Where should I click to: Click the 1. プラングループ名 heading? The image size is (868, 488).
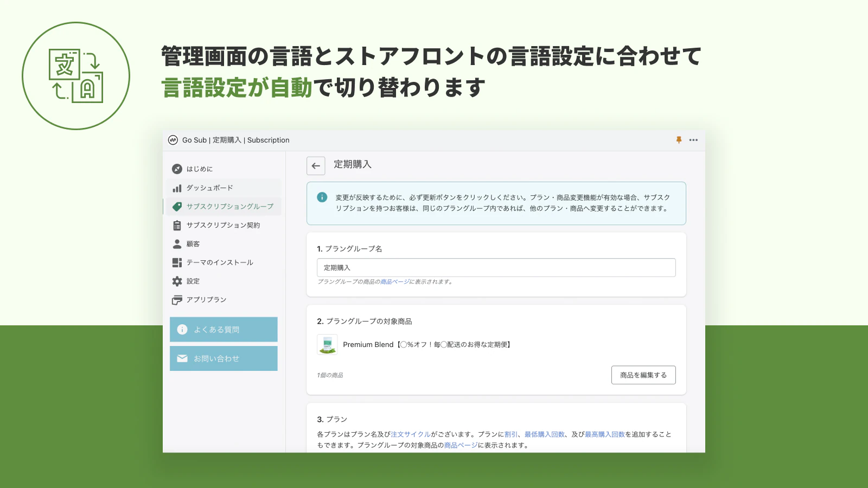pyautogui.click(x=349, y=249)
